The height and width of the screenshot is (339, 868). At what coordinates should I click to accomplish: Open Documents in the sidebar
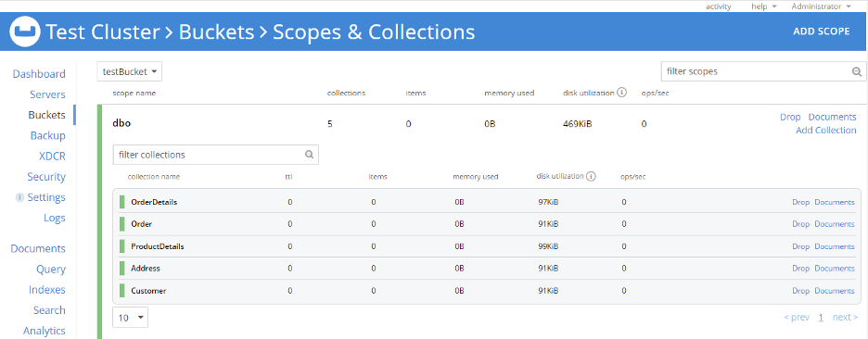click(38, 249)
